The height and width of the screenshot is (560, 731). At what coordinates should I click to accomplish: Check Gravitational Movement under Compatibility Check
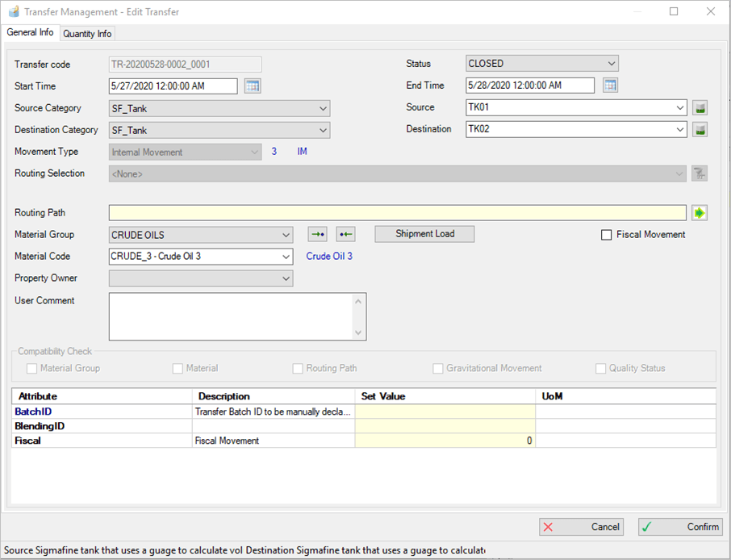tap(437, 368)
